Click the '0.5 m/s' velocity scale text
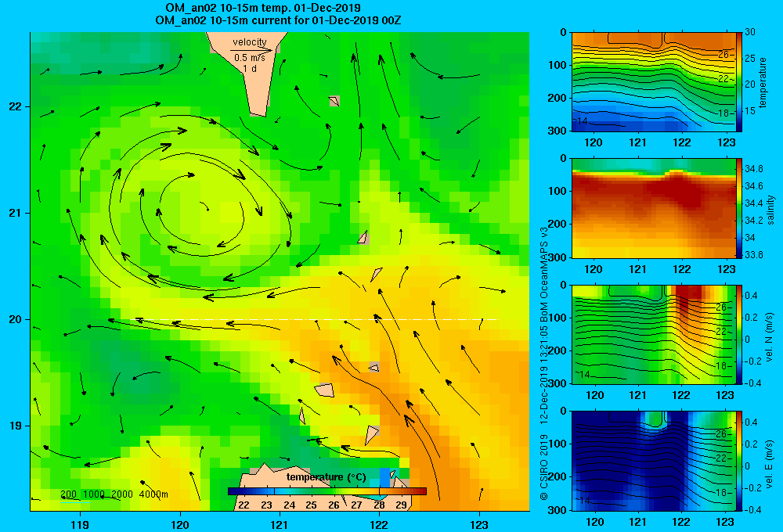 coord(250,58)
